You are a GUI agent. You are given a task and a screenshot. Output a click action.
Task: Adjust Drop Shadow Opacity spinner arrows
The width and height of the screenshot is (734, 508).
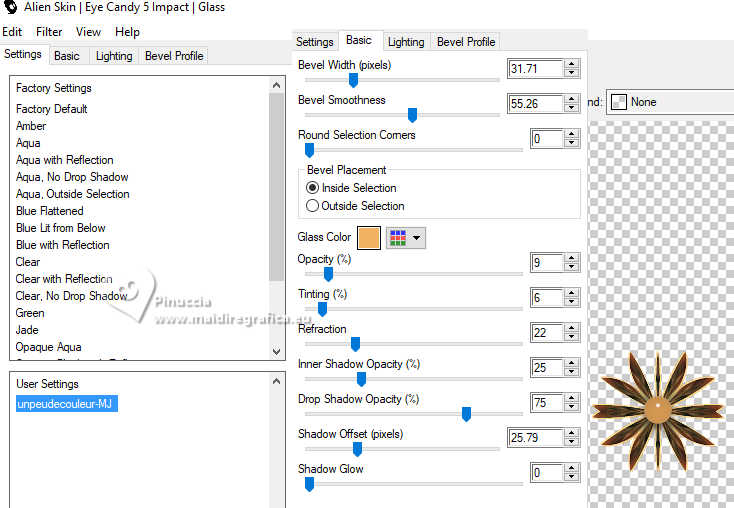(571, 403)
